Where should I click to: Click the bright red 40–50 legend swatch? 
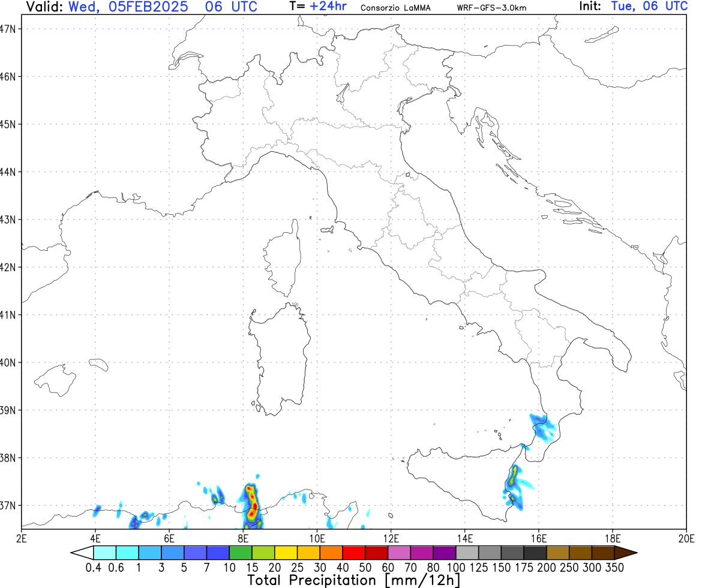point(354,553)
